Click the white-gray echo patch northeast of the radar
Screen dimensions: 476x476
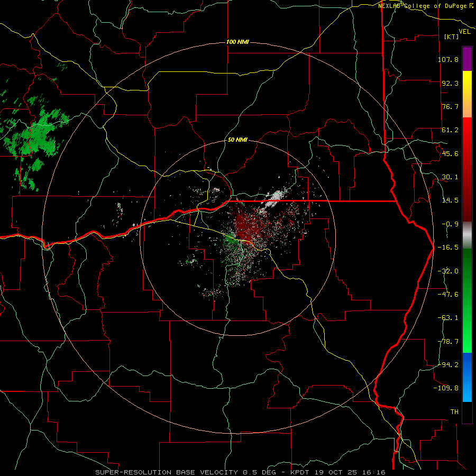tap(274, 197)
